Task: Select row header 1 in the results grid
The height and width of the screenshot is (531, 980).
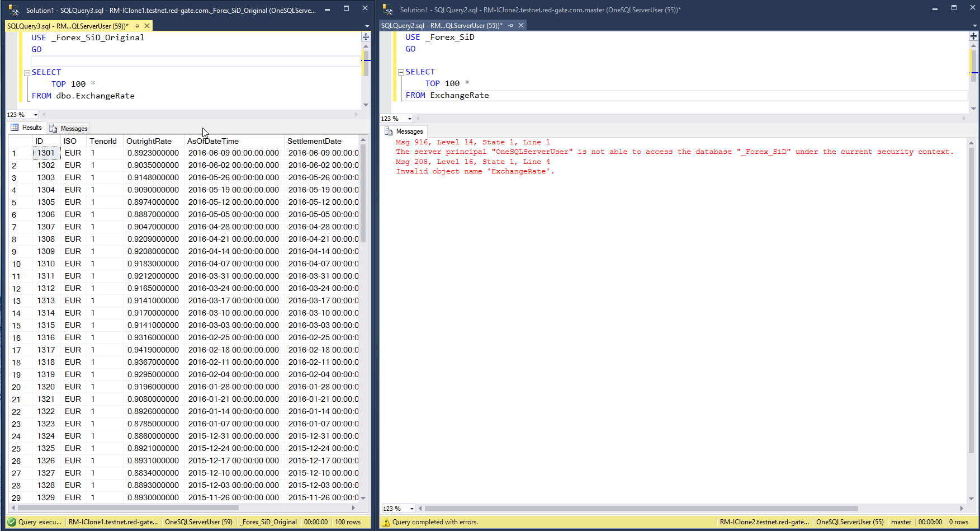Action: (x=15, y=153)
